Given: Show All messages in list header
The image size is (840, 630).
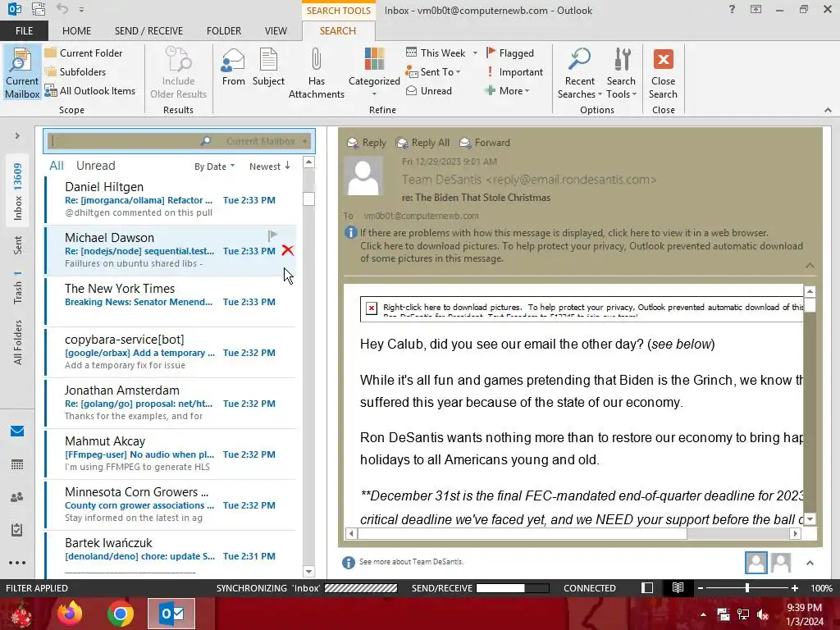Looking at the screenshot, I should coord(57,166).
